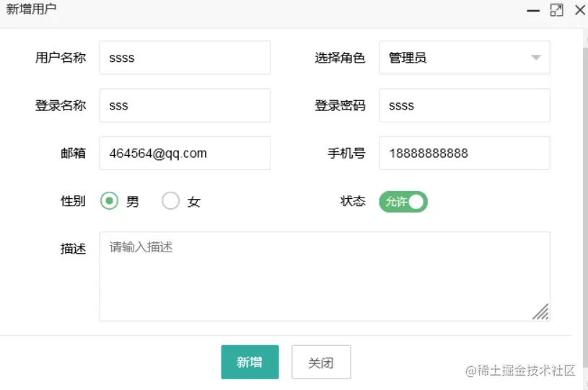
Task: Minimize the 新增用户 dialog
Action: (533, 11)
